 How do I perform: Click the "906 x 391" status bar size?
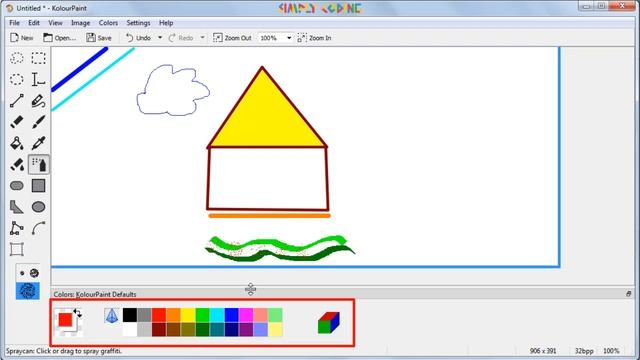(x=543, y=351)
